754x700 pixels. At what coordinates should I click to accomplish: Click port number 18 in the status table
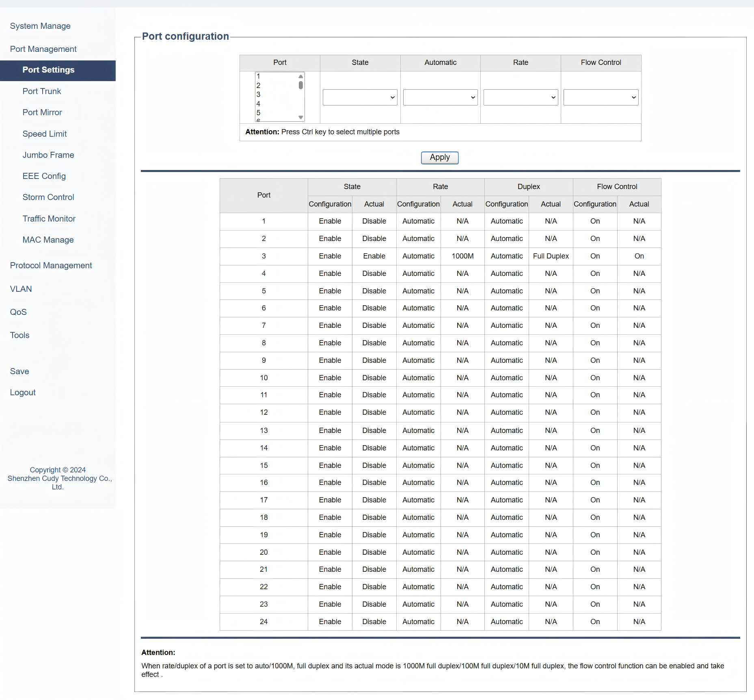click(x=264, y=517)
